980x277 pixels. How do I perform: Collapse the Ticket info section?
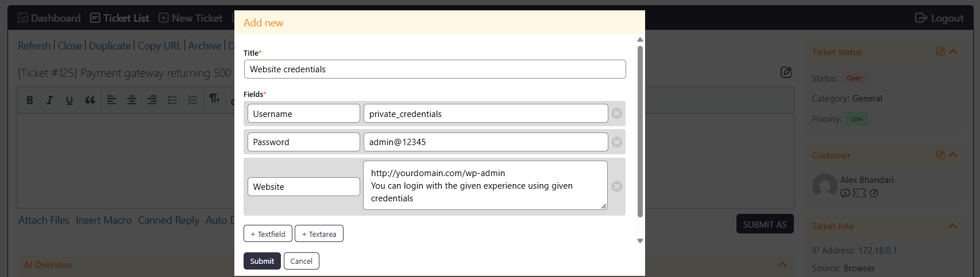click(953, 226)
